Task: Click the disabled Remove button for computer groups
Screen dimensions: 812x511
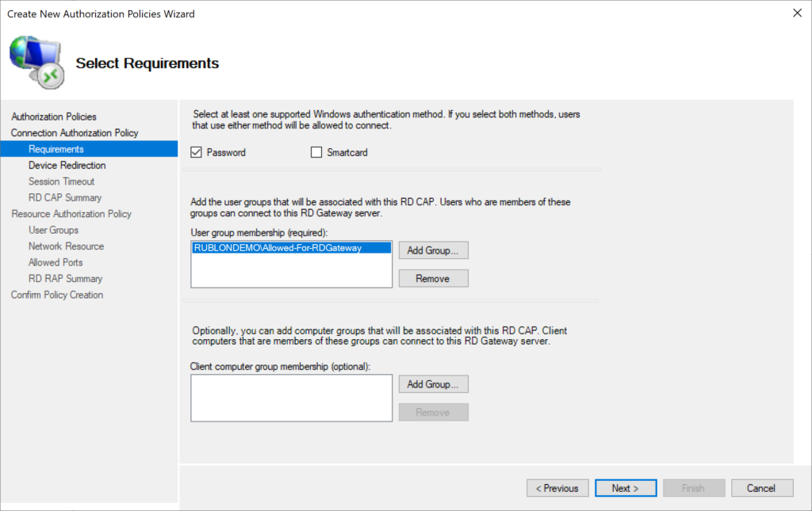Action: click(x=433, y=412)
